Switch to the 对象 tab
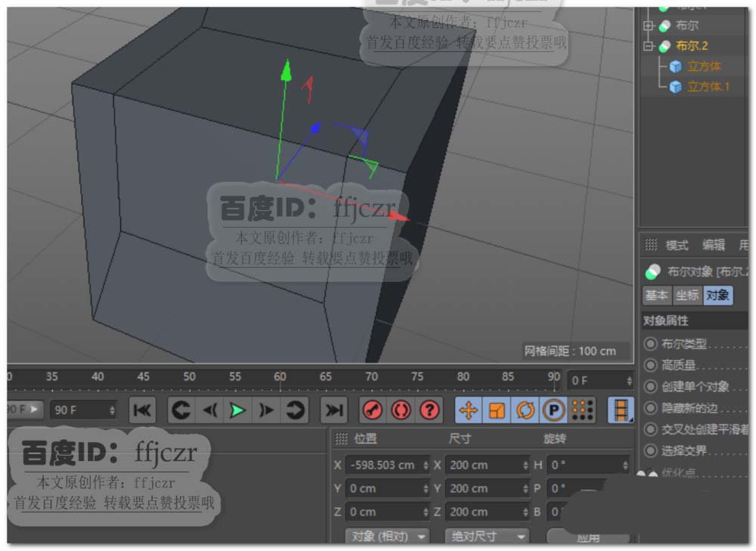Image resolution: width=756 pixels, height=551 pixels. (717, 295)
